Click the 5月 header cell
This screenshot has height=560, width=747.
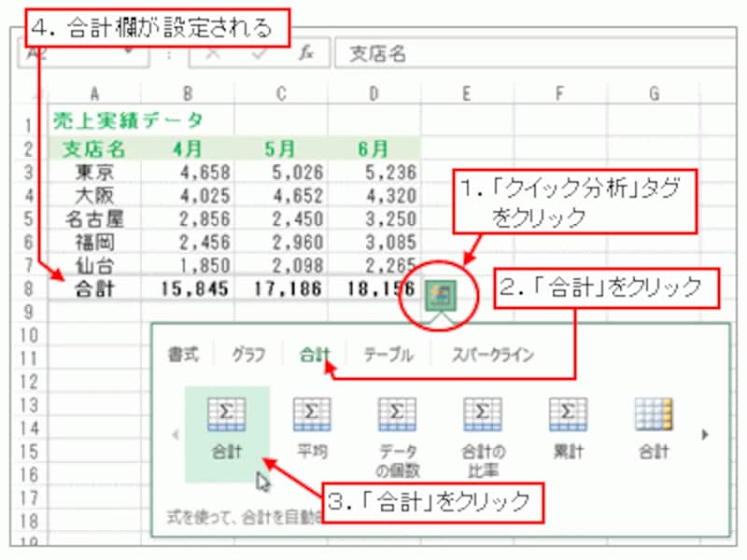281,149
